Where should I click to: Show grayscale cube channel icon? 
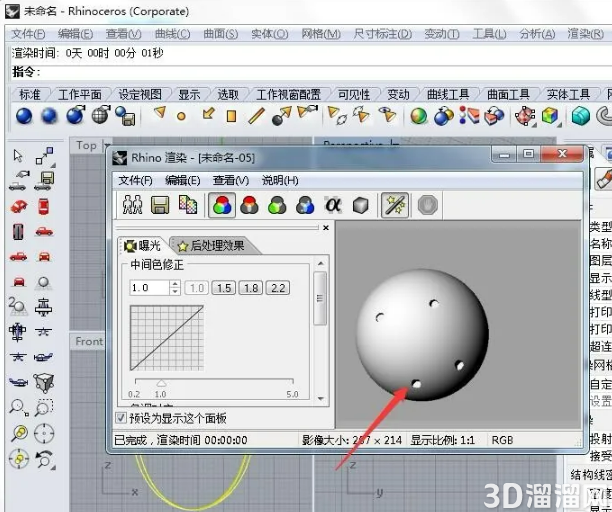360,205
